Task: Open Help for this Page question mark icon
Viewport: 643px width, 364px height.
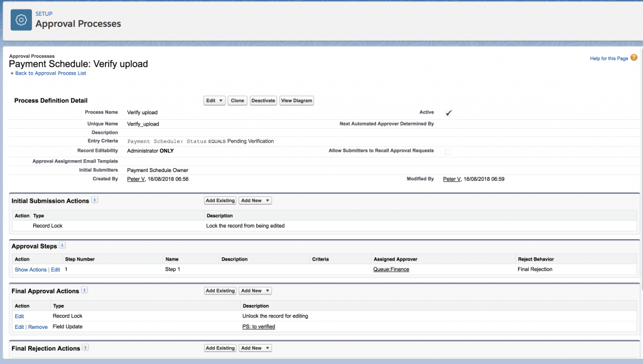Action: (x=634, y=56)
